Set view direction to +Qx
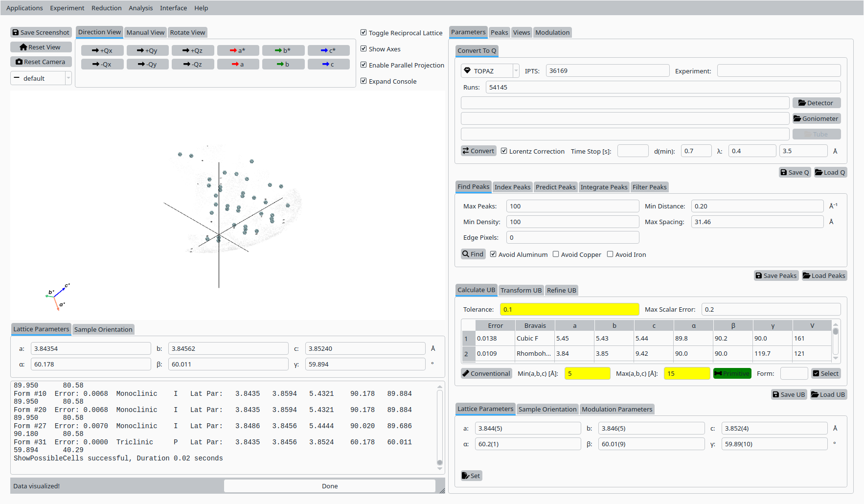 (x=102, y=50)
